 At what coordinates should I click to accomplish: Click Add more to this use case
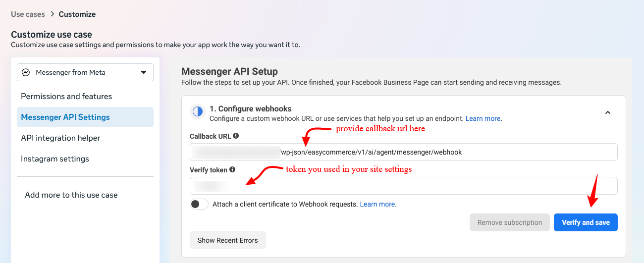[71, 195]
